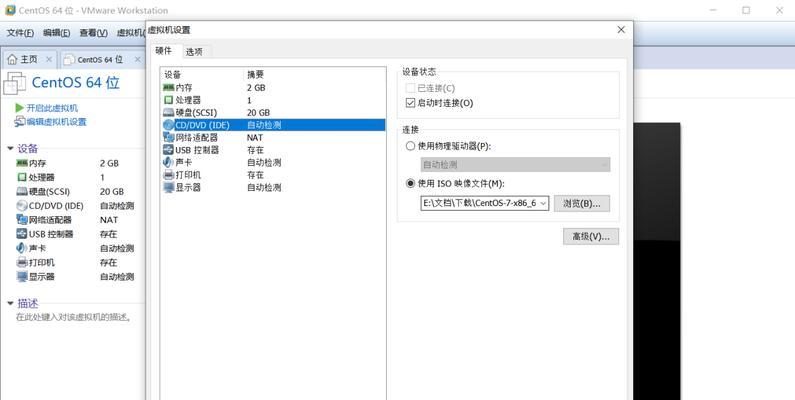This screenshot has height=400, width=795.
Task: Click the CentOS 64 位 tab page icon
Action: (x=69, y=60)
